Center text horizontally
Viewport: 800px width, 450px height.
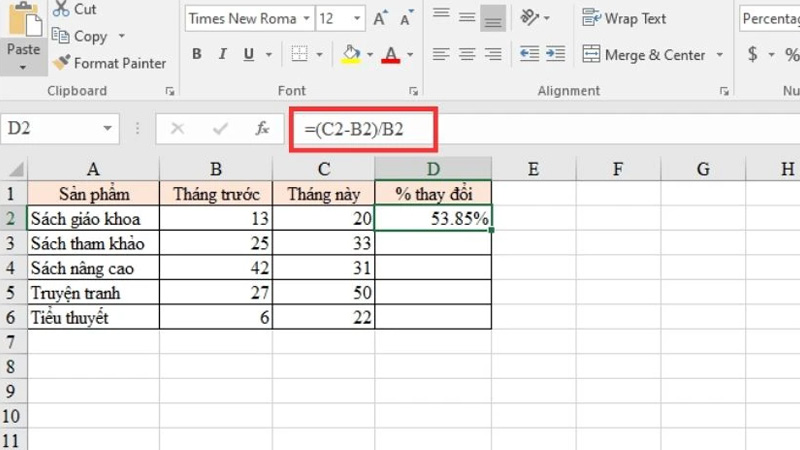[x=467, y=54]
